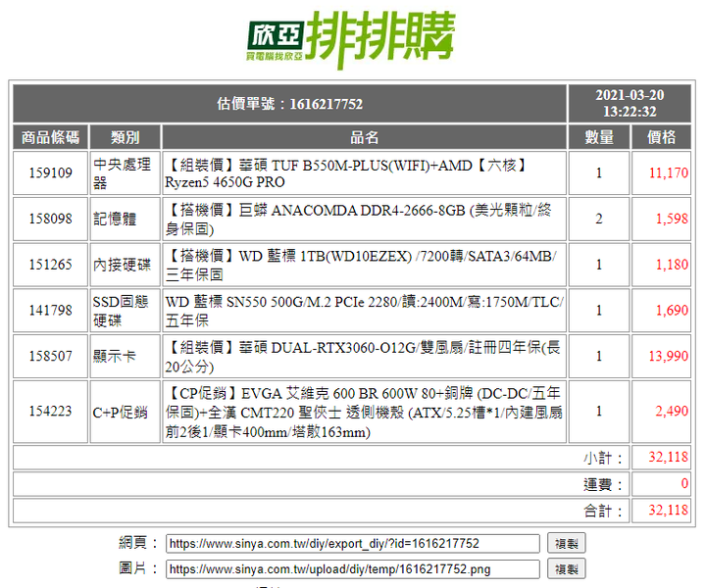Screen dimensions: 706x588
Task: Click the 中央處理器 category cell
Action: [126, 173]
